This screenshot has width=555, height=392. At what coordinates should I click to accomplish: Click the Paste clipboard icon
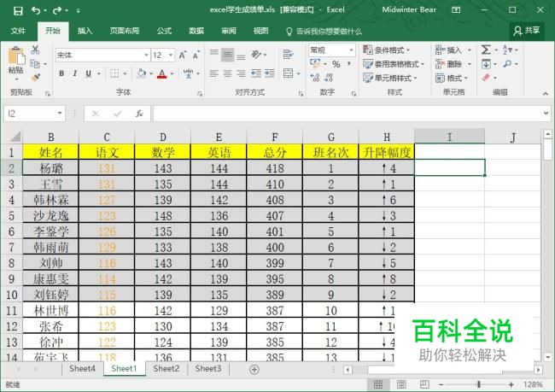tap(16, 56)
